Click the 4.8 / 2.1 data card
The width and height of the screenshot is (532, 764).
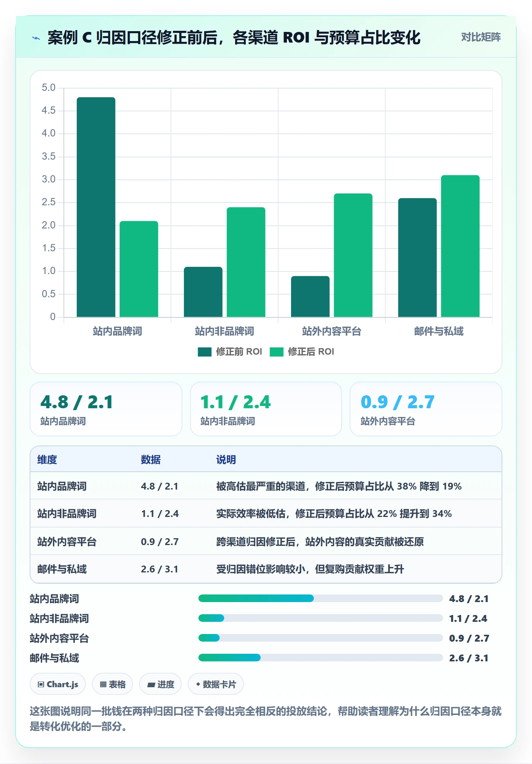[106, 409]
